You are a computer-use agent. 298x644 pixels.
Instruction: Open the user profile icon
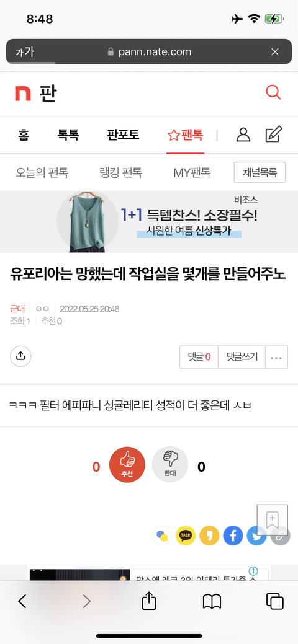(243, 135)
